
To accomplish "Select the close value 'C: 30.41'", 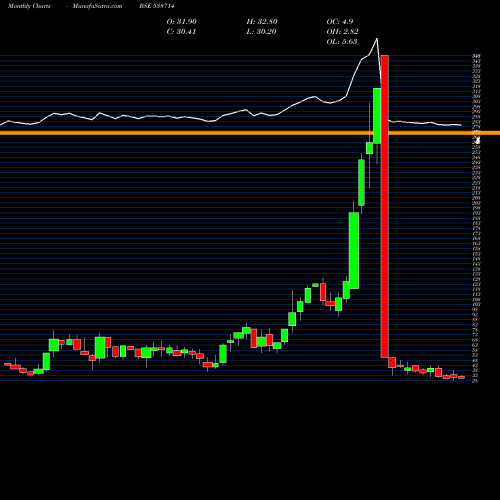I will click(x=181, y=32).
